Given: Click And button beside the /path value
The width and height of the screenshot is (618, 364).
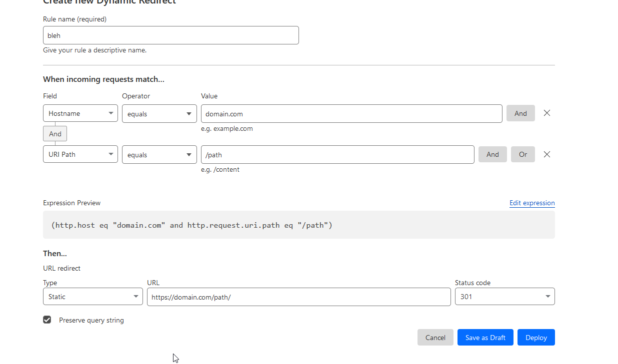Looking at the screenshot, I should point(492,154).
